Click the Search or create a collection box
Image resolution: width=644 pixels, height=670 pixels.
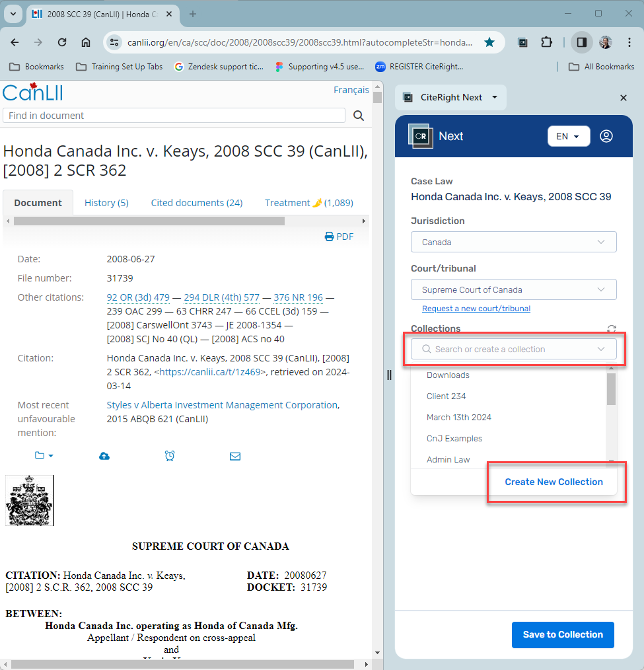[x=513, y=349]
